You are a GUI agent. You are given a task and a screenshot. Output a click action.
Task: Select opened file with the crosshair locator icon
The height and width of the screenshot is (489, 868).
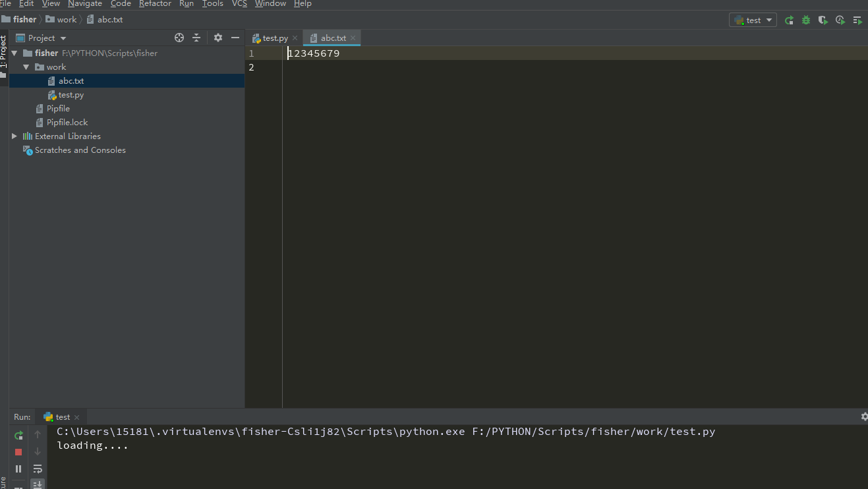point(179,38)
